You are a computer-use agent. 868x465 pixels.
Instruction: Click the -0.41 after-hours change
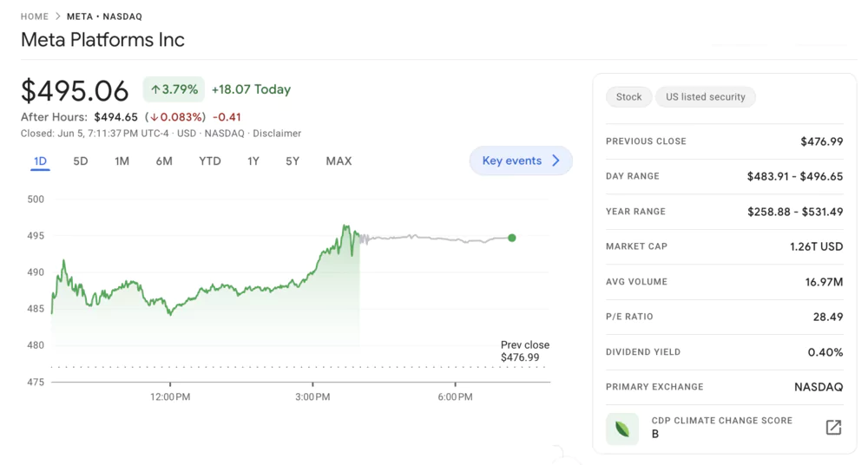pyautogui.click(x=227, y=117)
